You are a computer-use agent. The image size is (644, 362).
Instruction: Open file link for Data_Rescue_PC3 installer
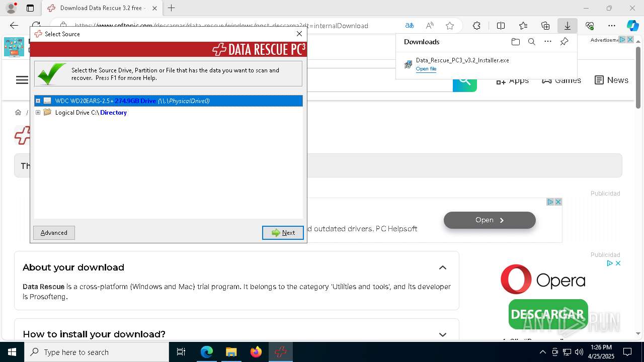pyautogui.click(x=426, y=69)
